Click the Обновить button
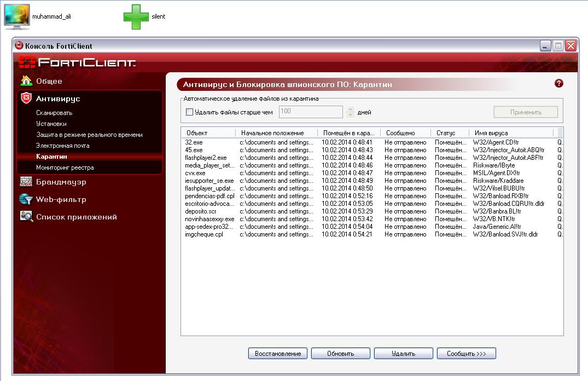The image size is (588, 381). (341, 354)
